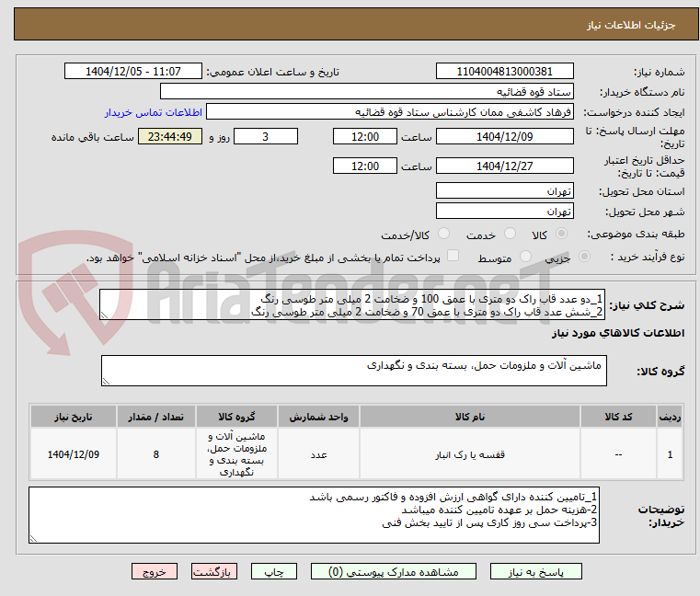
Task: Click response deadline date 1404/12/09 field
Action: click(504, 136)
